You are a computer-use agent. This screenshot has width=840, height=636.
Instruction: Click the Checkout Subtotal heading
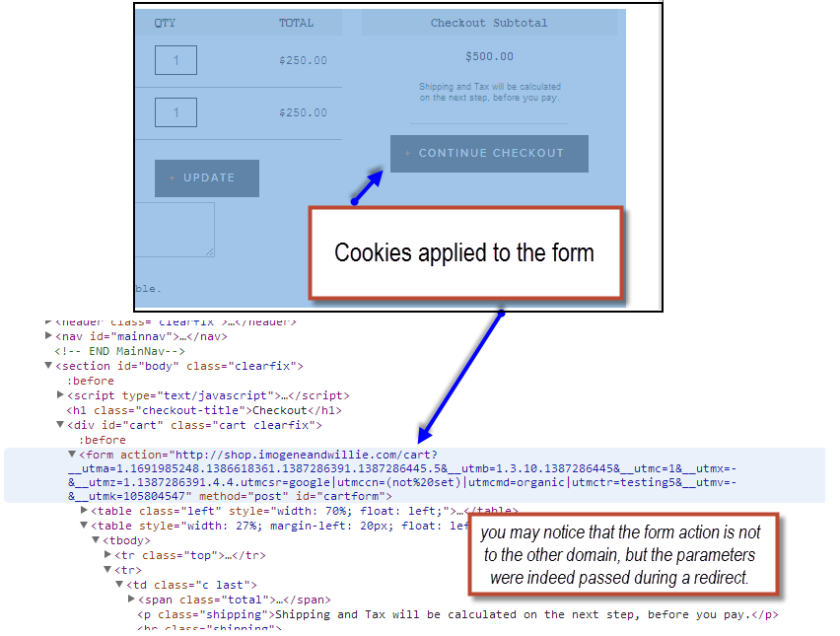[489, 23]
